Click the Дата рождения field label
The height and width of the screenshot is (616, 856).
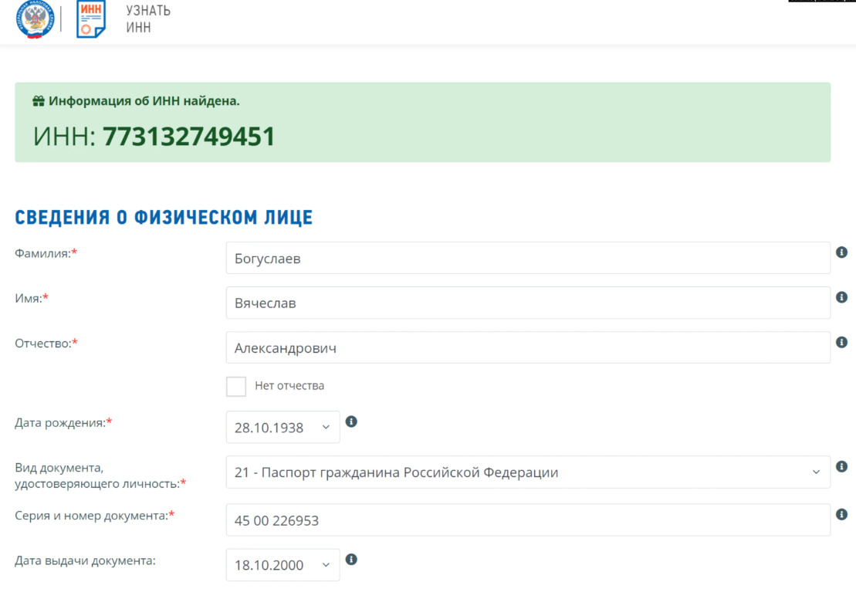point(63,423)
